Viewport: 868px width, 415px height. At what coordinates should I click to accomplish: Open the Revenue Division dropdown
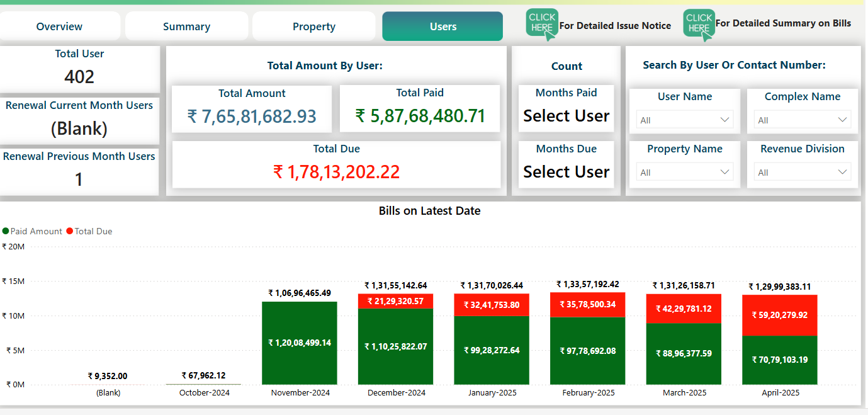coord(803,172)
